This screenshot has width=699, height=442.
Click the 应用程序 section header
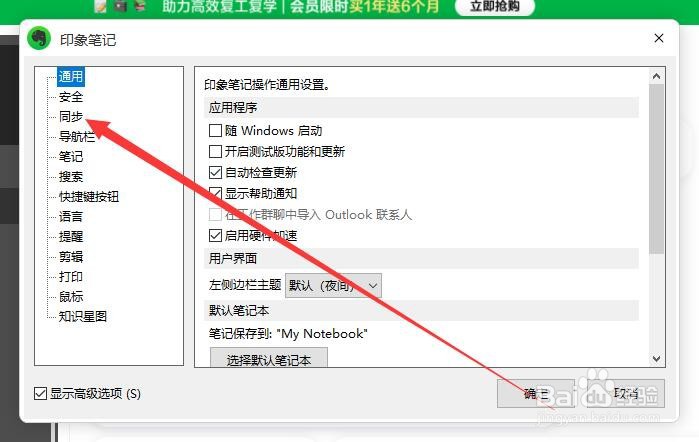421,107
